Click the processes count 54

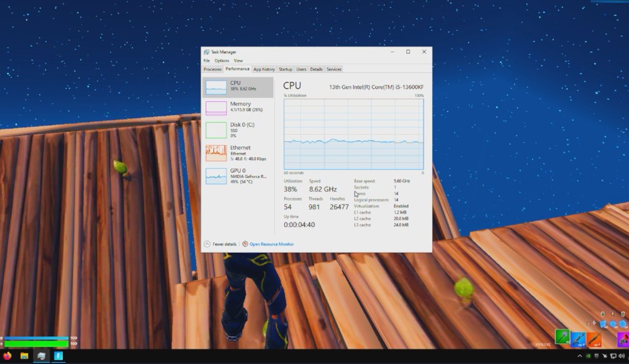pos(287,207)
